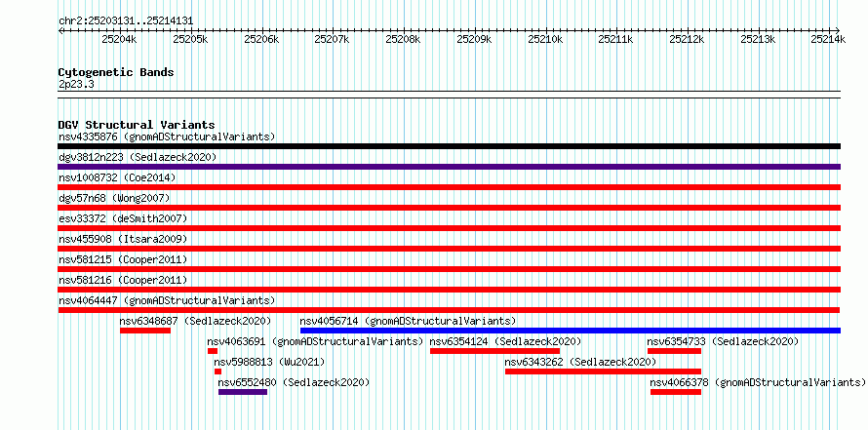This screenshot has height=430, width=868.
Task: Click the tiny red nsv5988813 bar
Action: pos(217,371)
